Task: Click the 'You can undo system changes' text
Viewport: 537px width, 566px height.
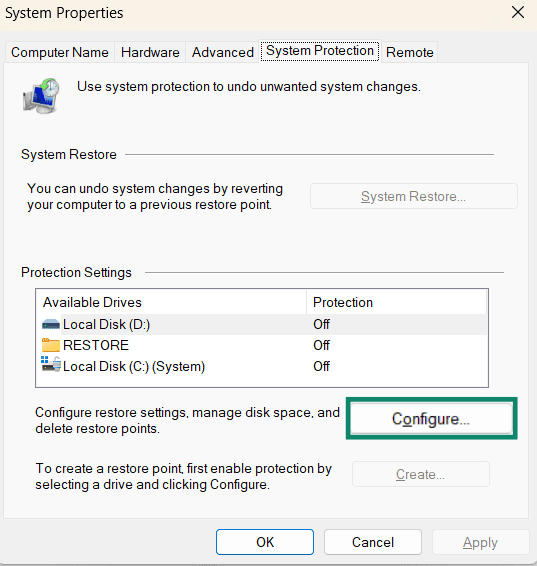Action: (155, 196)
